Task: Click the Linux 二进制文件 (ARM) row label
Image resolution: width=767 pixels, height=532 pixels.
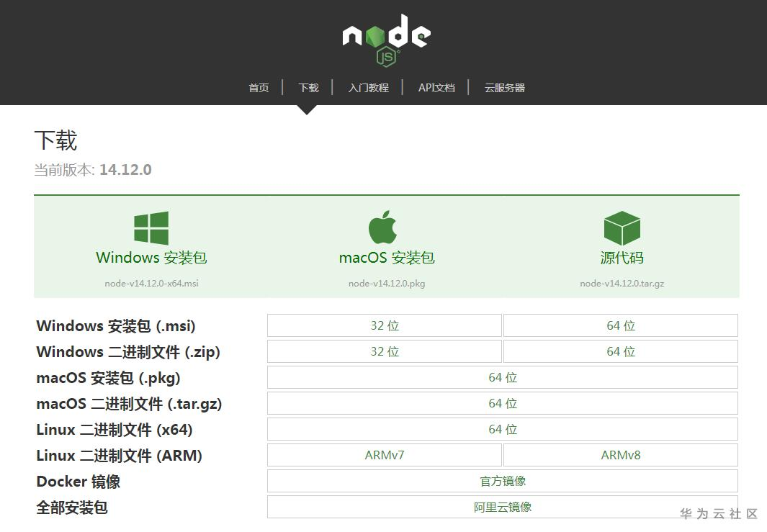Action: [x=120, y=456]
